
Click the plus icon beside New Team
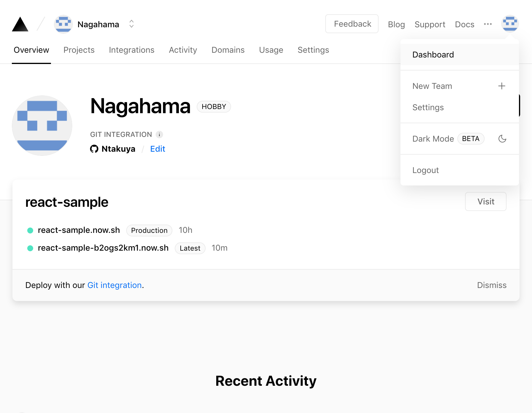[x=501, y=86]
